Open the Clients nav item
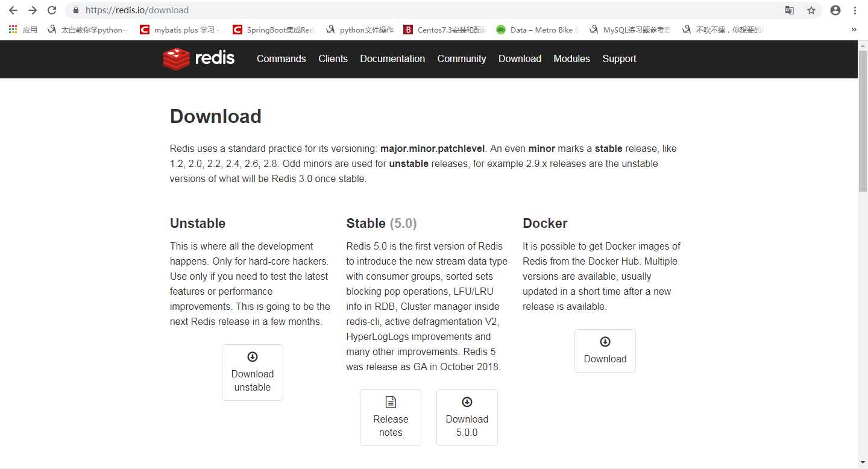 tap(333, 58)
